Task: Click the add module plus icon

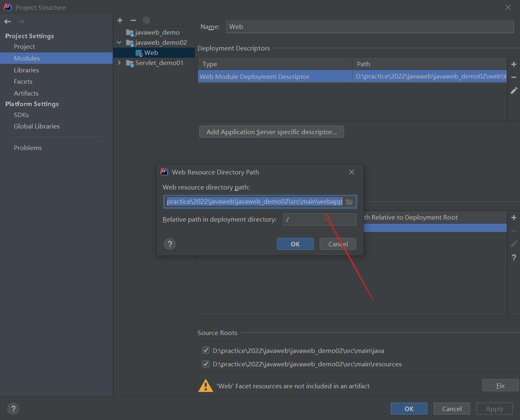Action: click(120, 20)
